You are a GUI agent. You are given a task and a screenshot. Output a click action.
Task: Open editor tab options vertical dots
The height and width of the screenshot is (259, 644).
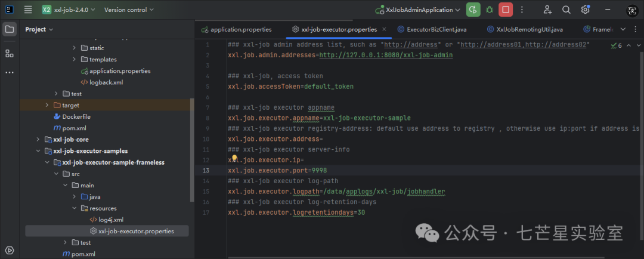pos(635,29)
